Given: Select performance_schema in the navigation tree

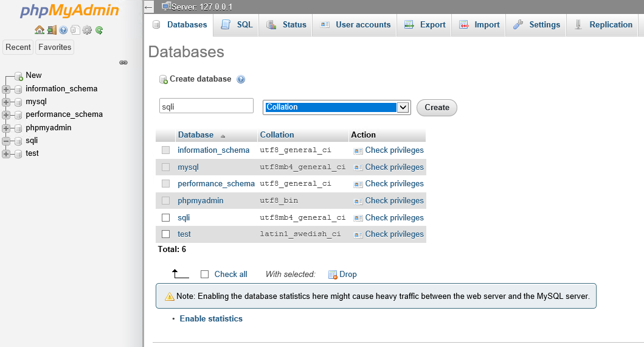Looking at the screenshot, I should pyautogui.click(x=64, y=114).
